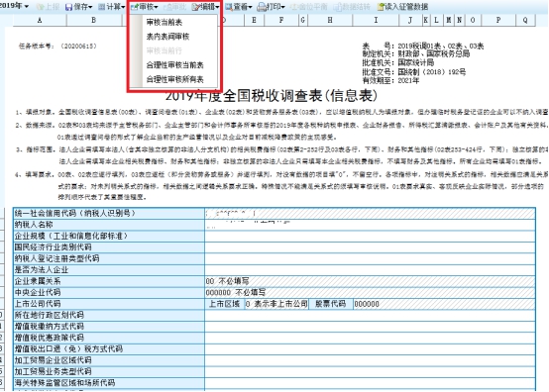This screenshot has height=392, width=549.
Task: Click the 企业规模 input cell
Action: click(x=370, y=236)
